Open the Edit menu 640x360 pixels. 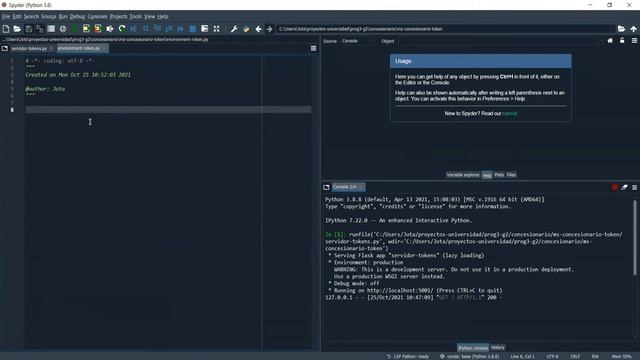pos(17,16)
